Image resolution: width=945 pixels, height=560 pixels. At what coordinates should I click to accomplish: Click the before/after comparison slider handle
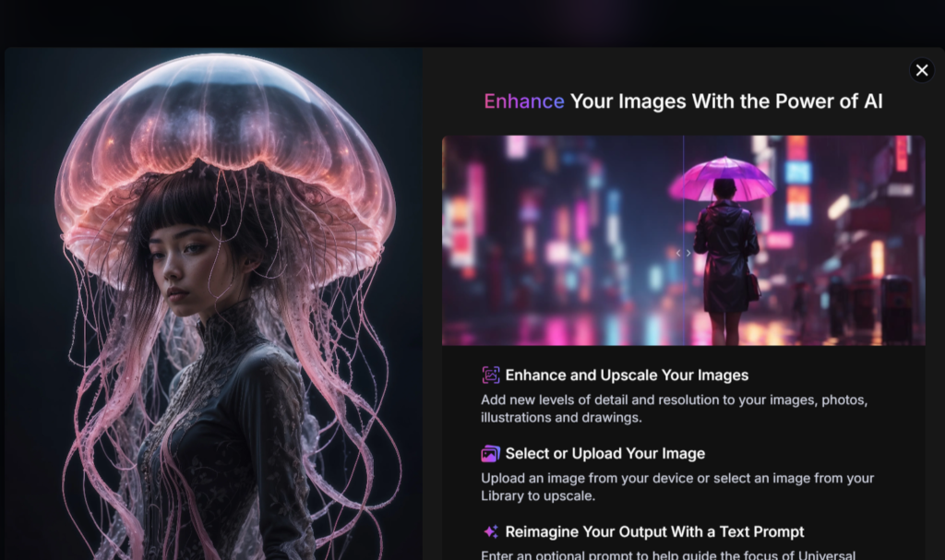(x=683, y=253)
